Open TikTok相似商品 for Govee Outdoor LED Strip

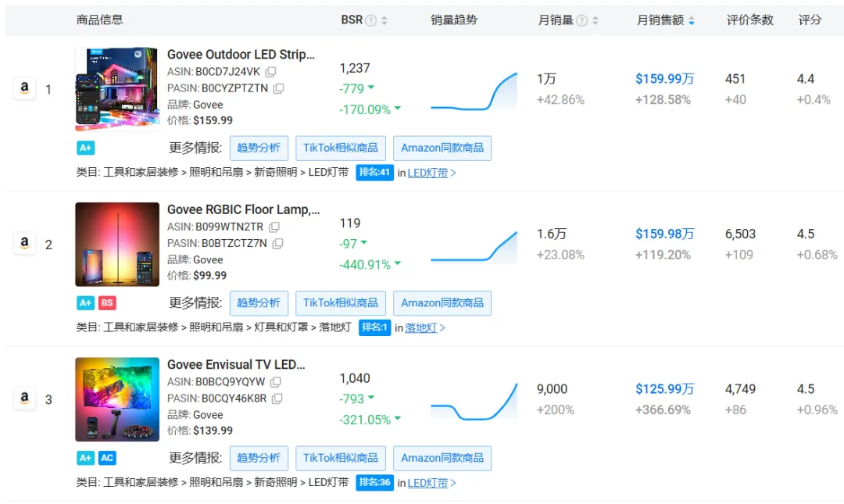pyautogui.click(x=341, y=148)
